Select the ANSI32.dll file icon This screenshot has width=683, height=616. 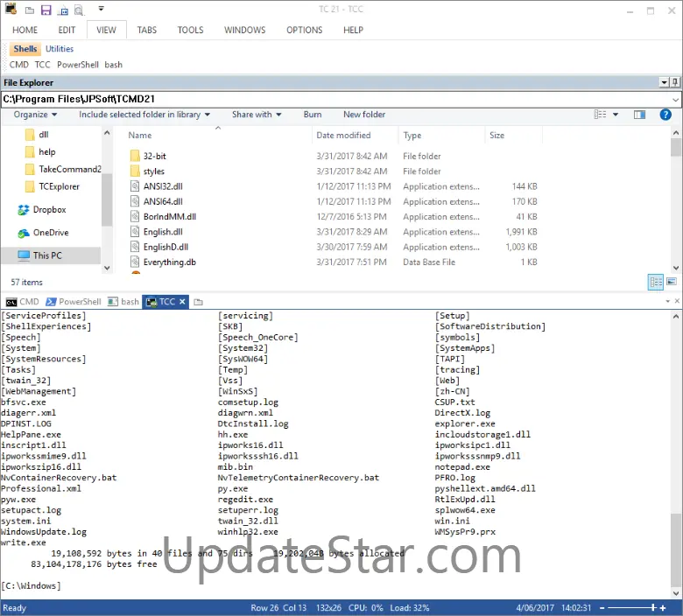click(135, 186)
